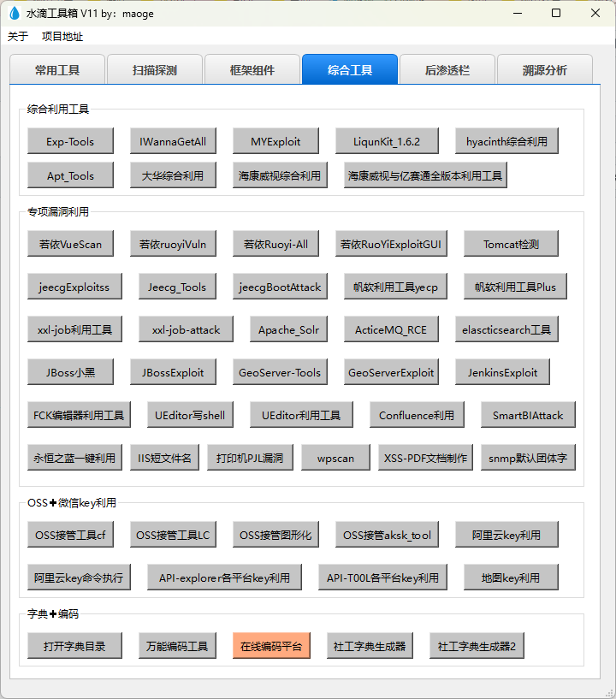This screenshot has width=616, height=699.
Task: Switch to the 扫描探测 tab
Action: tap(155, 69)
